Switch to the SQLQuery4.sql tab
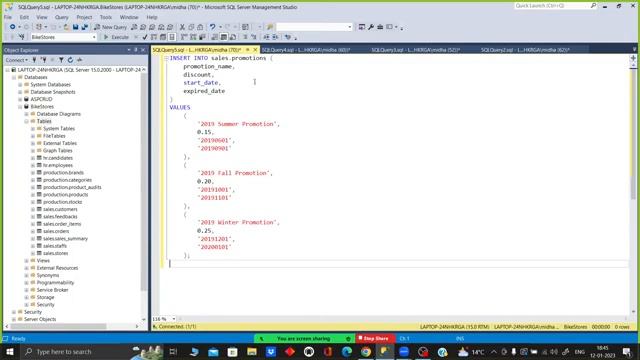 (x=306, y=50)
